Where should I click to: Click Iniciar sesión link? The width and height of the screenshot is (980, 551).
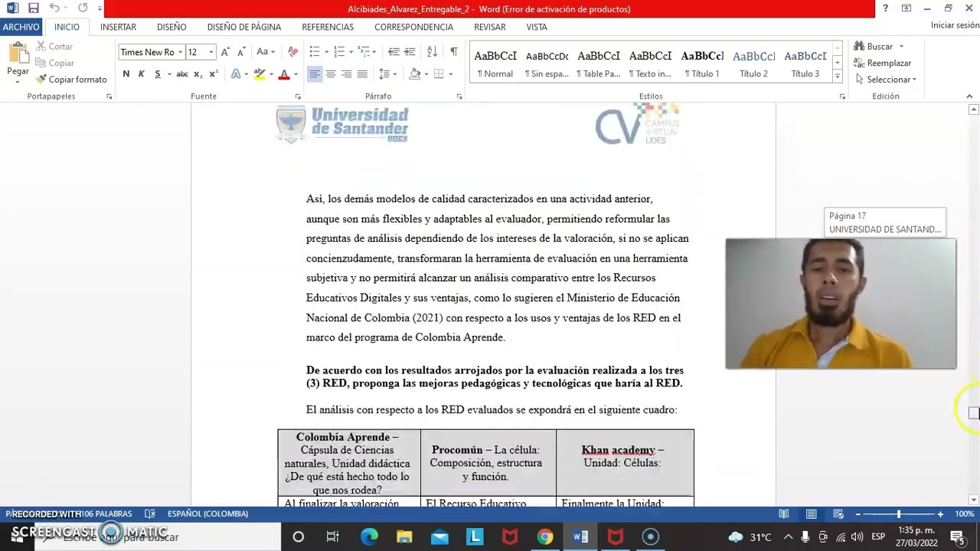coord(955,25)
